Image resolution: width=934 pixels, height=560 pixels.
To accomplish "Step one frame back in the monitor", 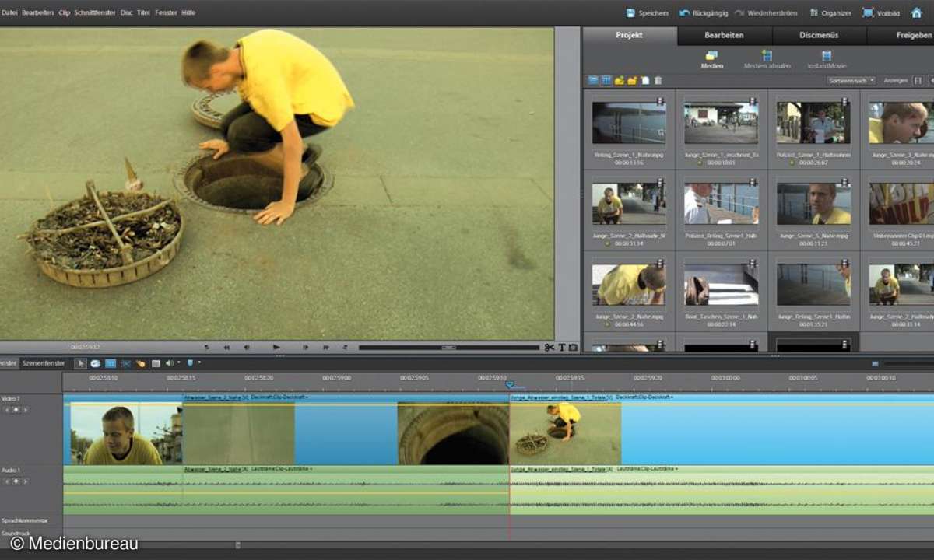I will point(247,347).
